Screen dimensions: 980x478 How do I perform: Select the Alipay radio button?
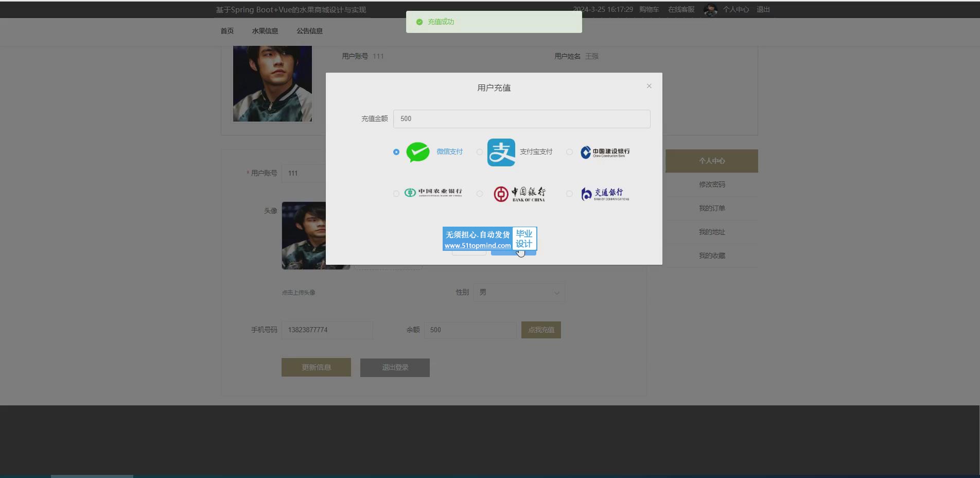point(480,152)
